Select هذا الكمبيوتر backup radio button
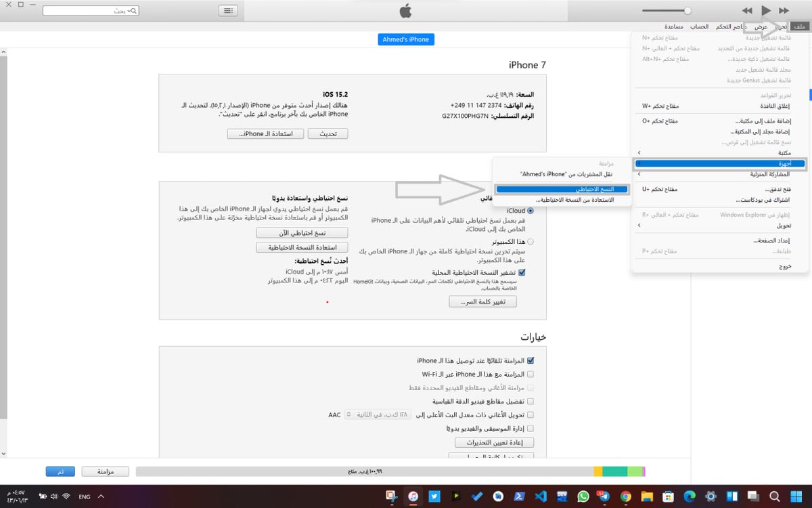 tap(530, 241)
